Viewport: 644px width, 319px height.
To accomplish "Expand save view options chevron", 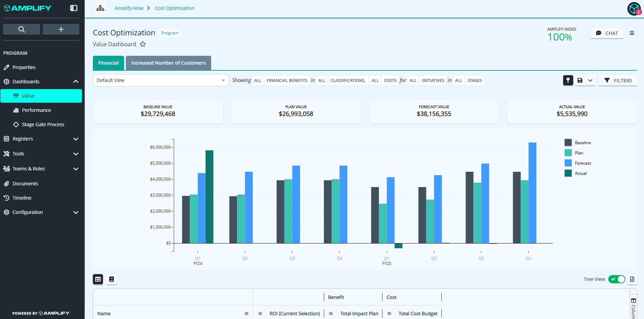I will pos(590,80).
